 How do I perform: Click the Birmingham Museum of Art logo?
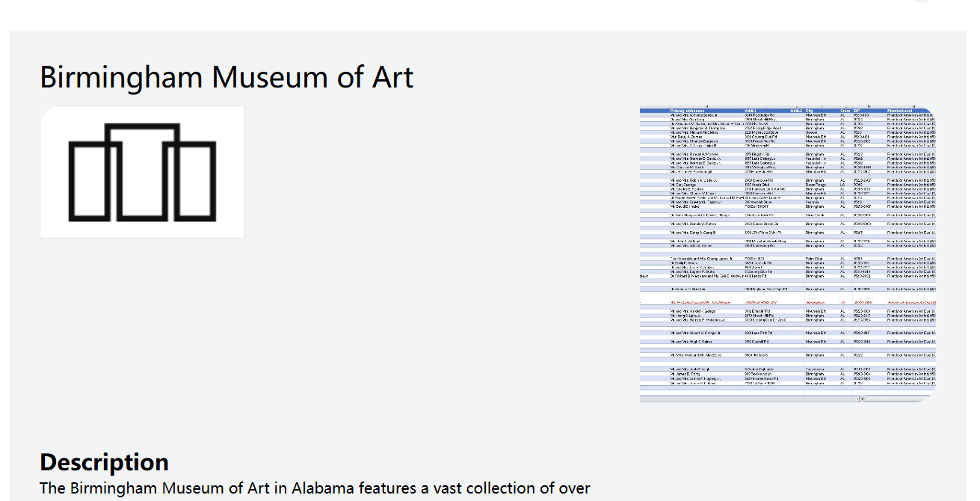coord(142,172)
